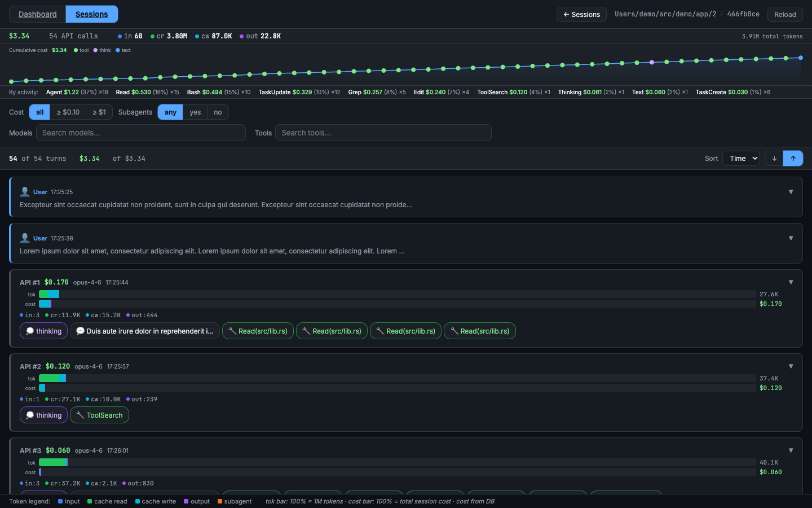
Task: Open the 'Duis aute irure dolor' text chip
Action: click(x=145, y=331)
